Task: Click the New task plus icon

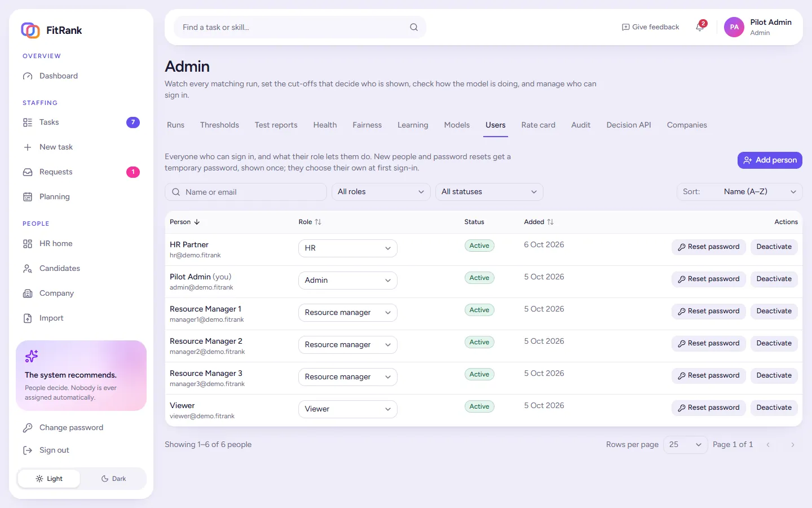Action: (x=28, y=147)
